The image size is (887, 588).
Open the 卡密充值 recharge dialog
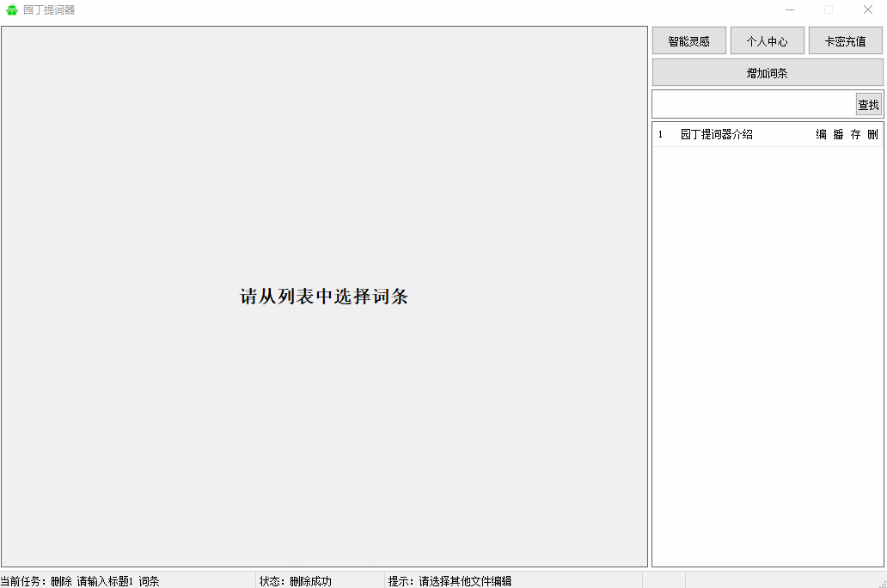[846, 40]
